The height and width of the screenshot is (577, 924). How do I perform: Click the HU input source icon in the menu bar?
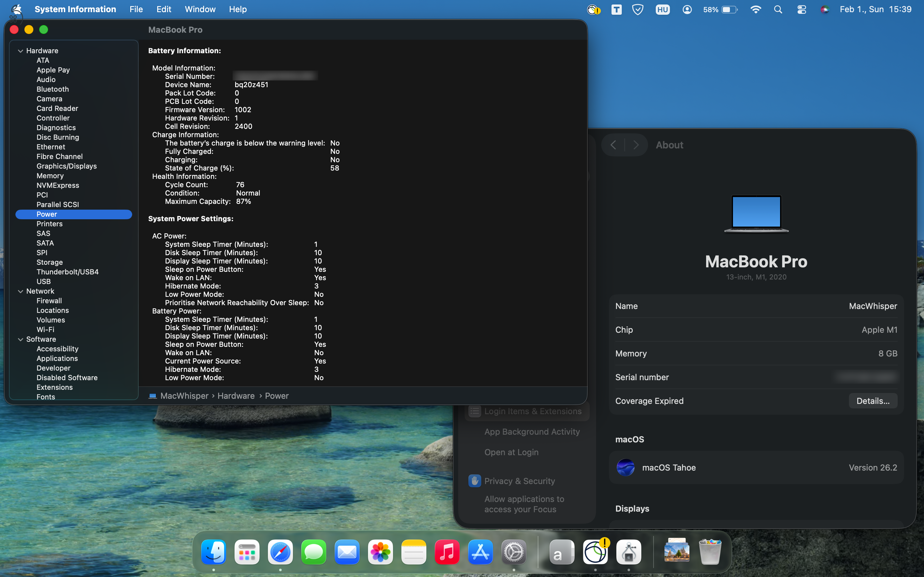(x=663, y=9)
